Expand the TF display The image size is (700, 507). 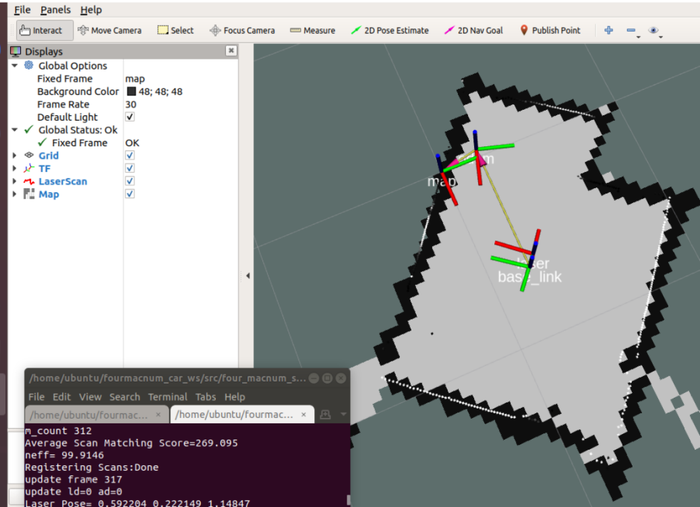pyautogui.click(x=14, y=168)
